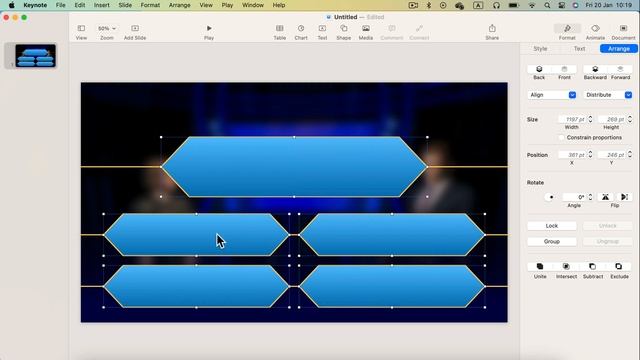This screenshot has height=360, width=640.
Task: Adjust the X position stepper
Action: (x=590, y=155)
